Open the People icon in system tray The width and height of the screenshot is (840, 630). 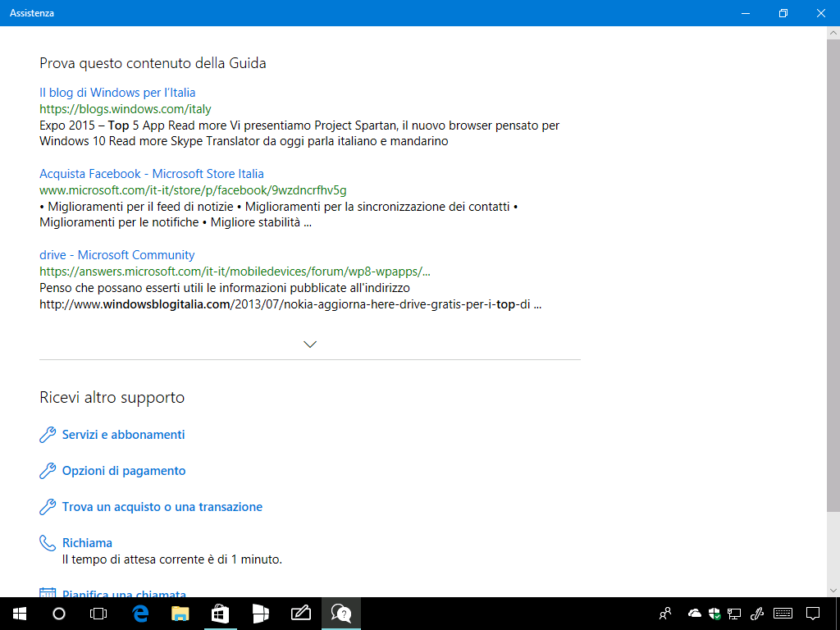point(665,614)
